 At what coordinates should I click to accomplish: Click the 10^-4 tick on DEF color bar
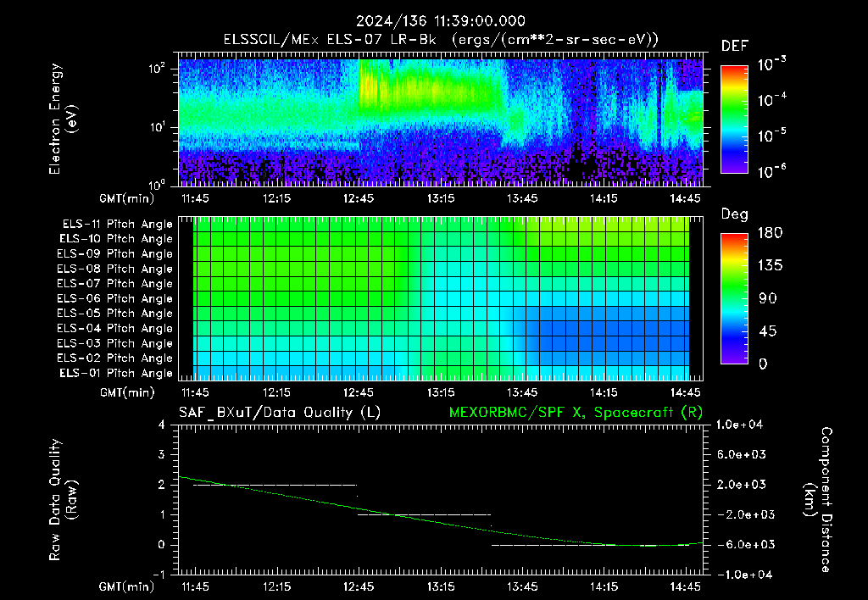[771, 100]
